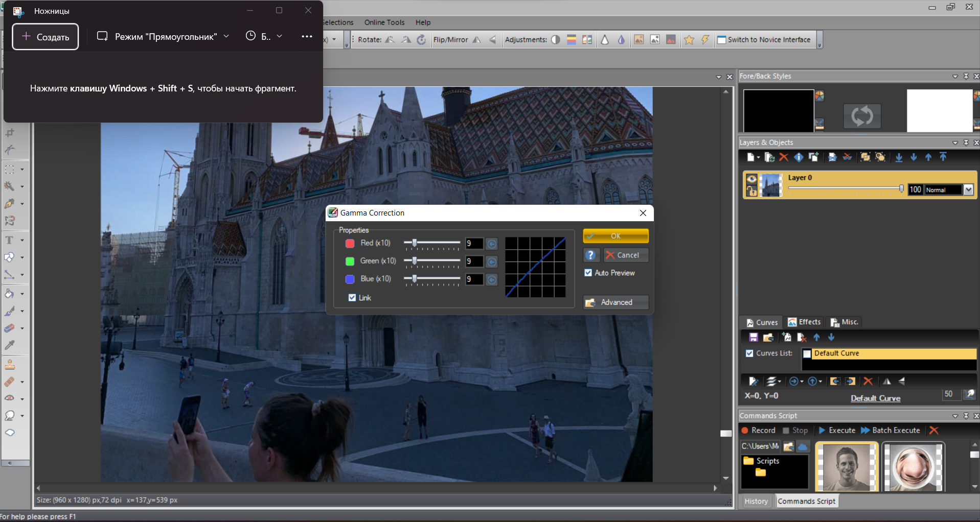Duplicate layer icon with green plus
The image size is (980, 522).
tap(813, 157)
